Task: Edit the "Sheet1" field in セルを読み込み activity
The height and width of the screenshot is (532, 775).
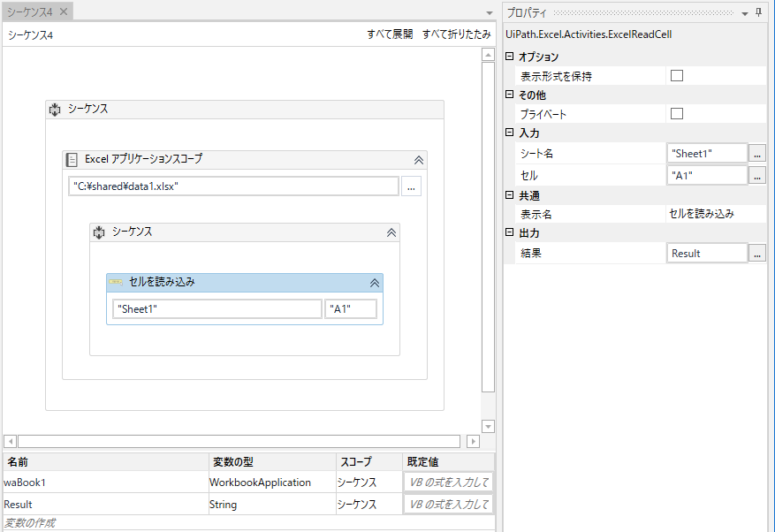Action: [217, 309]
